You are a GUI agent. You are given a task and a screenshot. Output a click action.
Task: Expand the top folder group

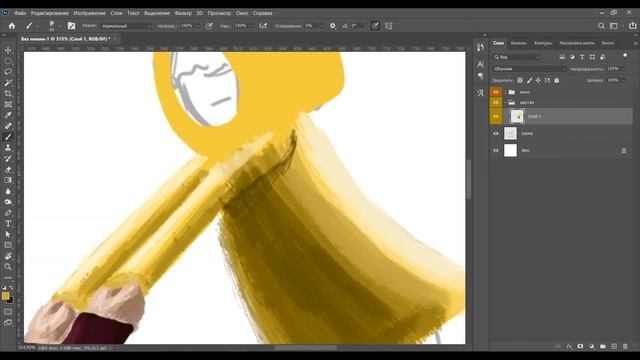pos(505,92)
